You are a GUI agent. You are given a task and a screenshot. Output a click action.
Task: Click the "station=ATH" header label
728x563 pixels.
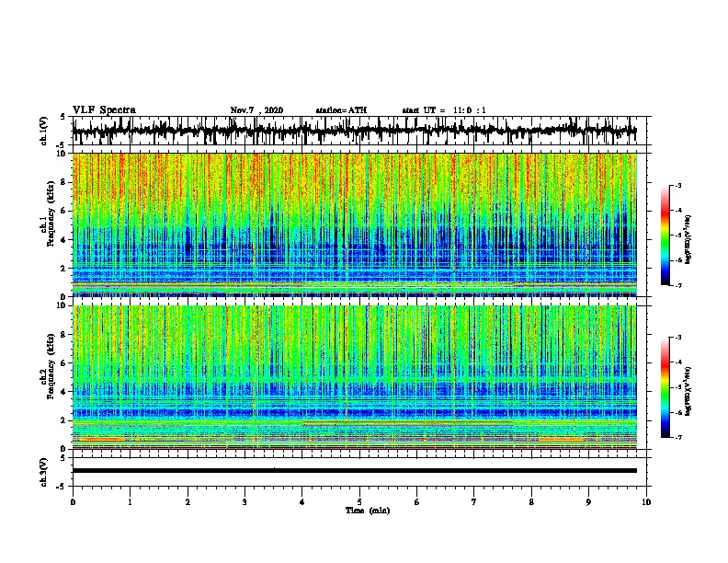pos(341,110)
